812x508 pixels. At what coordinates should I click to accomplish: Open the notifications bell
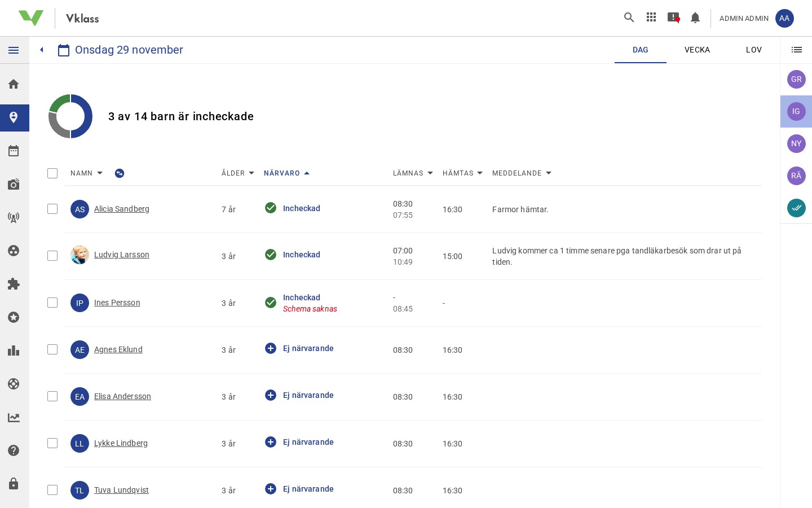click(x=695, y=17)
